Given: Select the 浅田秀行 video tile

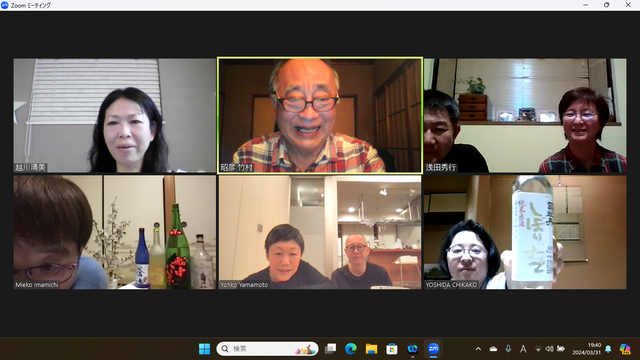Looking at the screenshot, I should pos(525,116).
